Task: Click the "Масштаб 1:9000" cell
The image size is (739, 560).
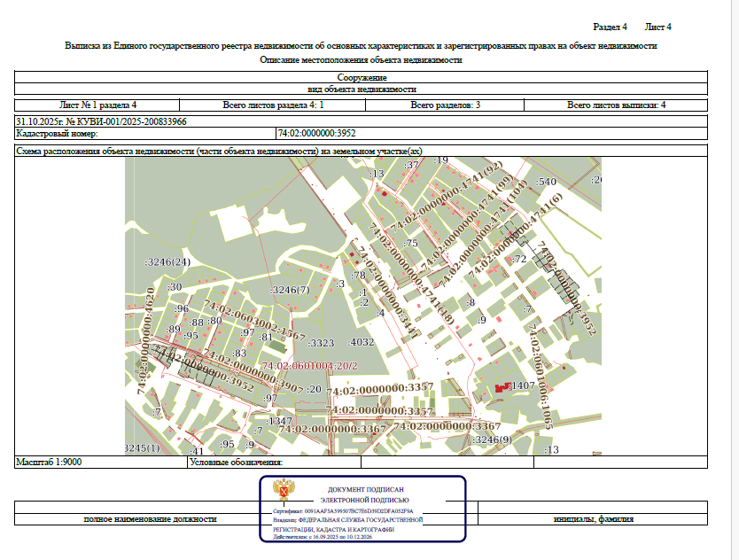Action: click(x=101, y=462)
